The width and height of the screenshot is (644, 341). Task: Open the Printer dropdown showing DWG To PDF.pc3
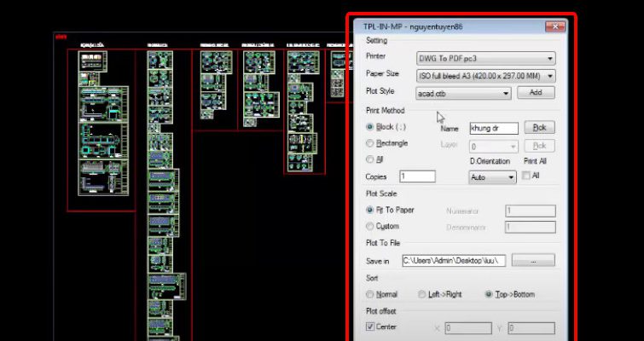click(484, 59)
